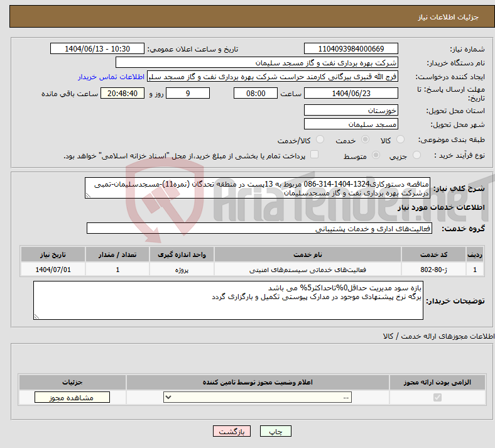Click the نام خدمت column header

(307, 254)
